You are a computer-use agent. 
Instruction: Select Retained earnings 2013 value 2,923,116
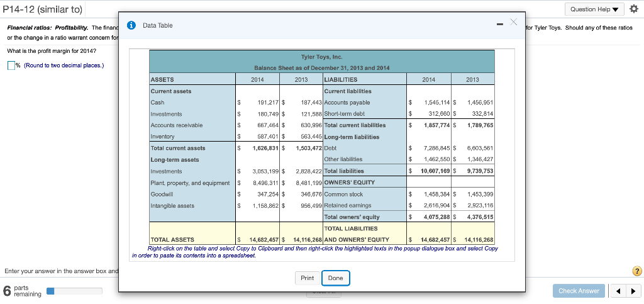click(x=480, y=205)
